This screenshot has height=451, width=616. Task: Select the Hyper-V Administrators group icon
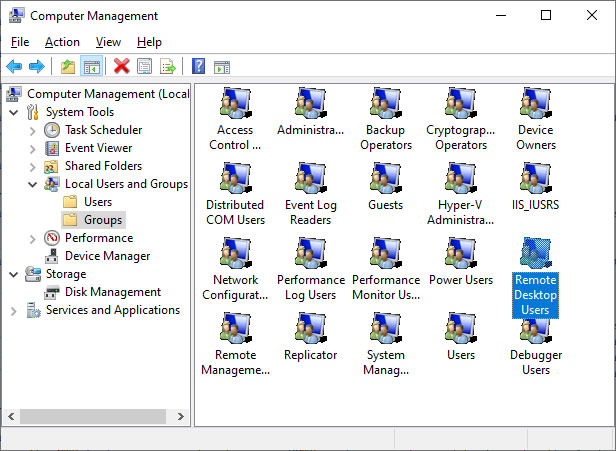pyautogui.click(x=461, y=178)
